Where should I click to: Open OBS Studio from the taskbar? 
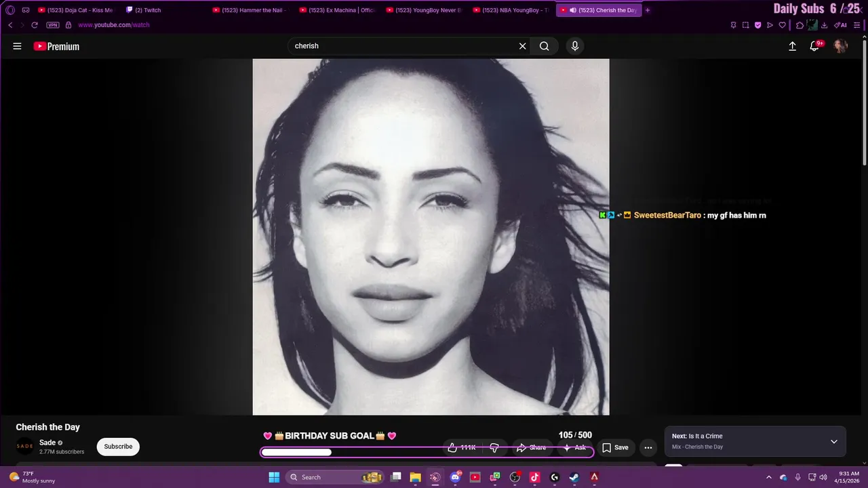coord(515,477)
